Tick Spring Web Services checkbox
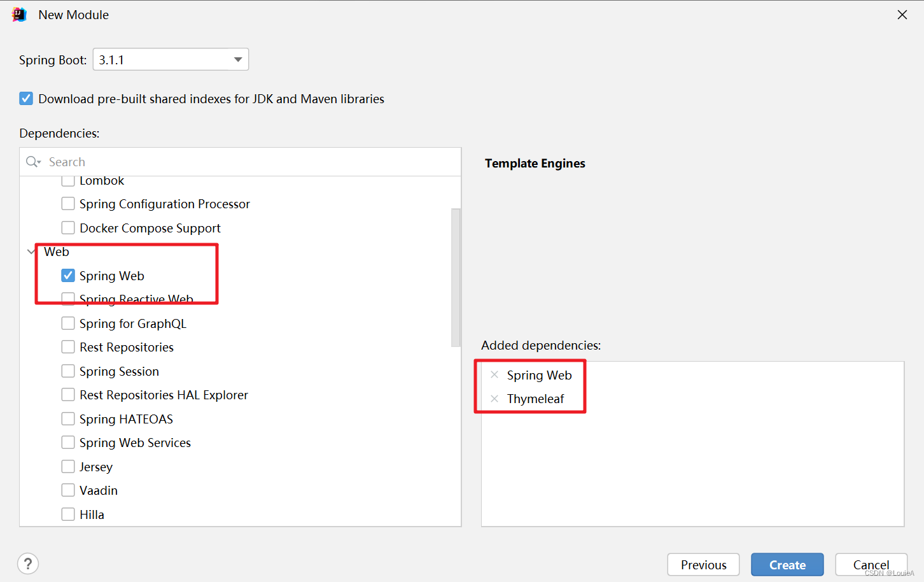 (68, 442)
